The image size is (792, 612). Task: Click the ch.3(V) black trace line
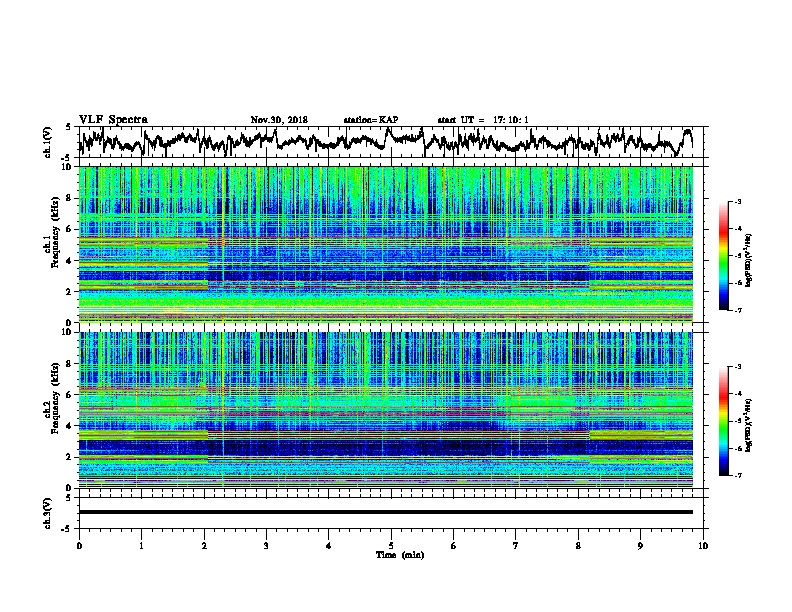pyautogui.click(x=386, y=512)
